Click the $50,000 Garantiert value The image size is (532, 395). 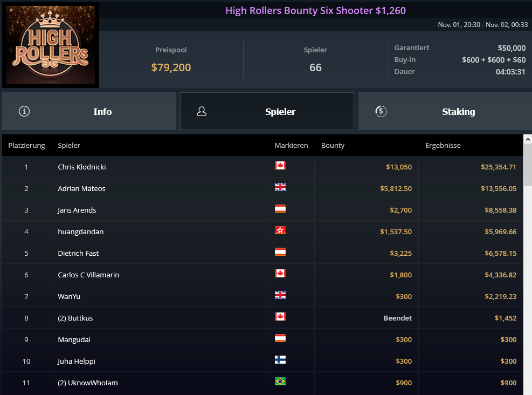512,48
